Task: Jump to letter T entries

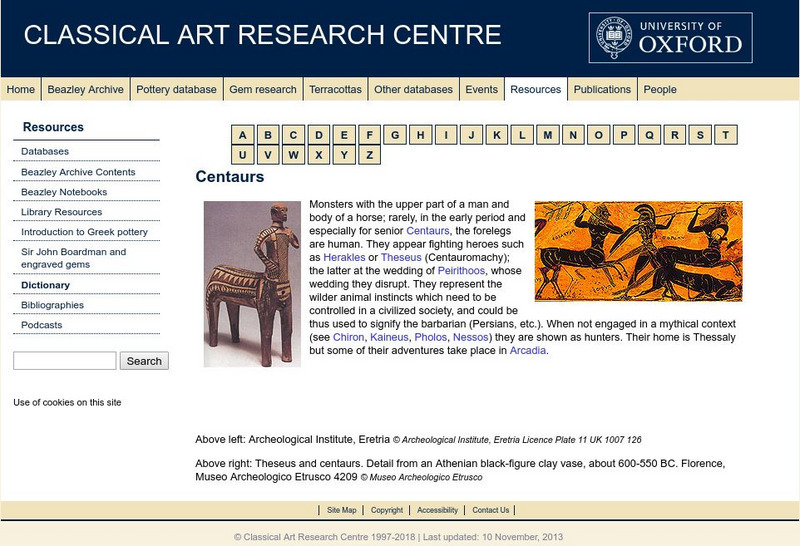Action: 726,135
